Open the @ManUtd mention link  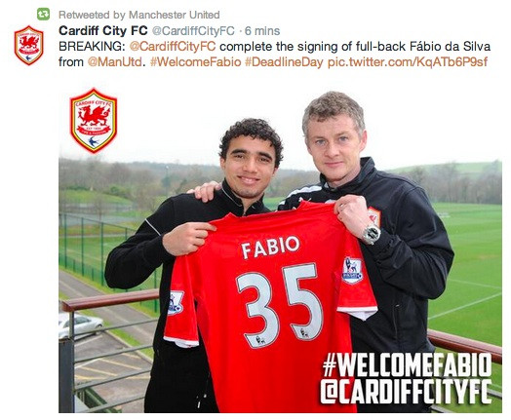coord(115,61)
